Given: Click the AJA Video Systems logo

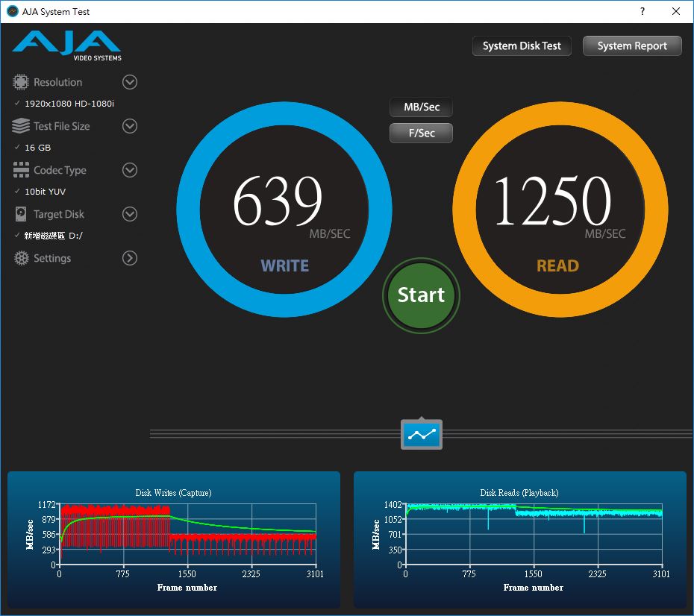Looking at the screenshot, I should (x=67, y=45).
